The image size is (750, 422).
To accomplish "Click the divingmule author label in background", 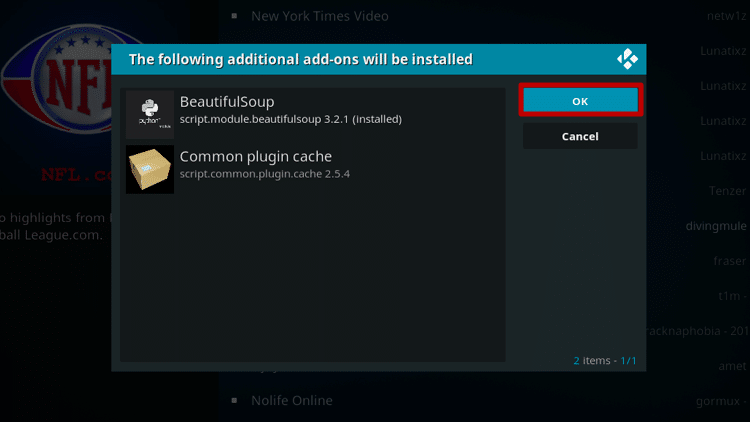I will coord(716,226).
